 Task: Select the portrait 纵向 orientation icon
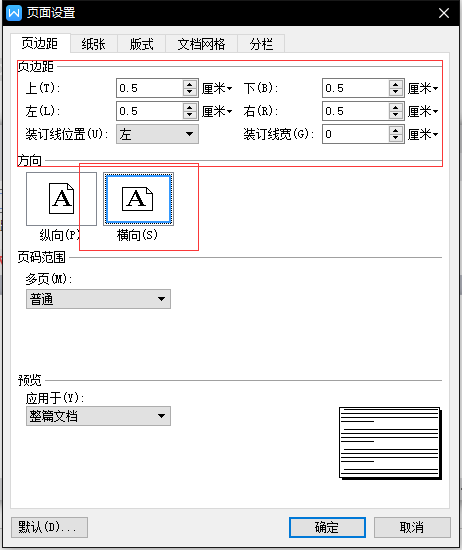click(61, 199)
